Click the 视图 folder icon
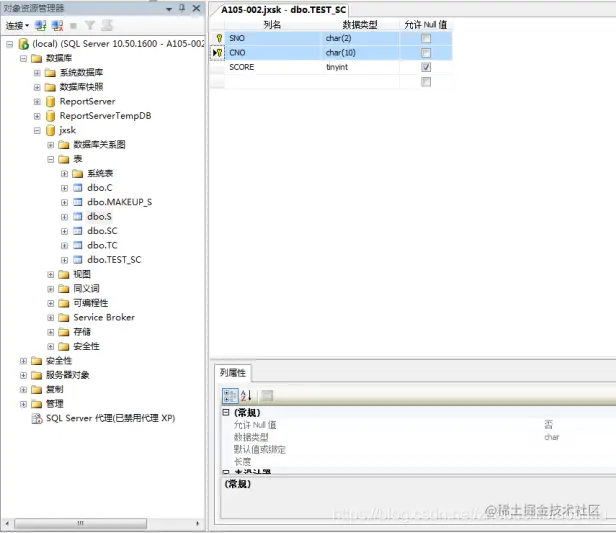Viewport: 616px width, 533px height. (x=64, y=274)
